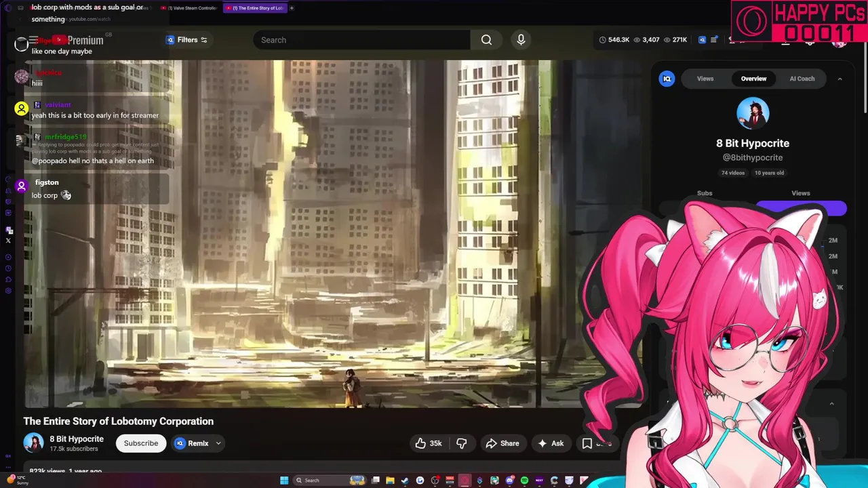Switch to the Views tab in the vidIQ panel
Image resolution: width=868 pixels, height=488 pixels.
point(705,79)
